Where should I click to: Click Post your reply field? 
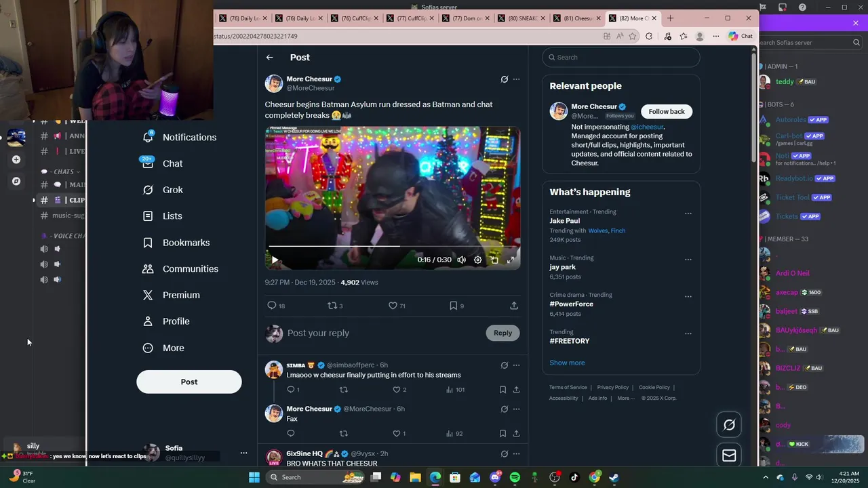click(383, 333)
